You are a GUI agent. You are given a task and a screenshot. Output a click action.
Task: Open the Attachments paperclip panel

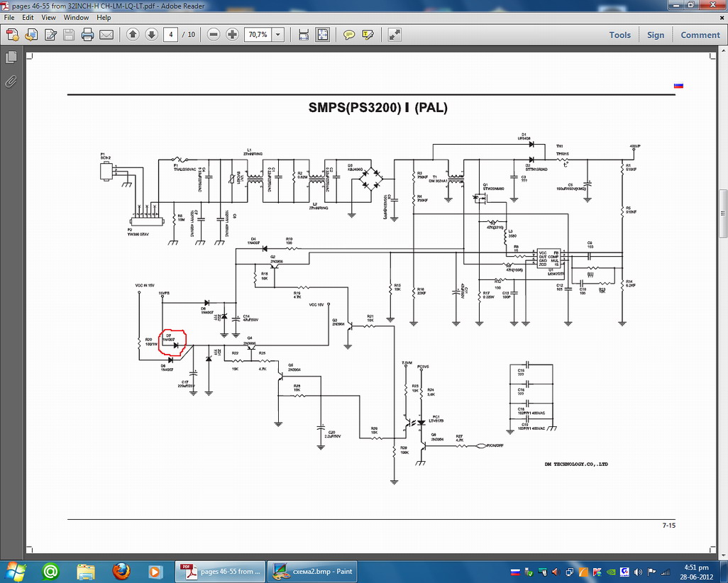click(11, 81)
